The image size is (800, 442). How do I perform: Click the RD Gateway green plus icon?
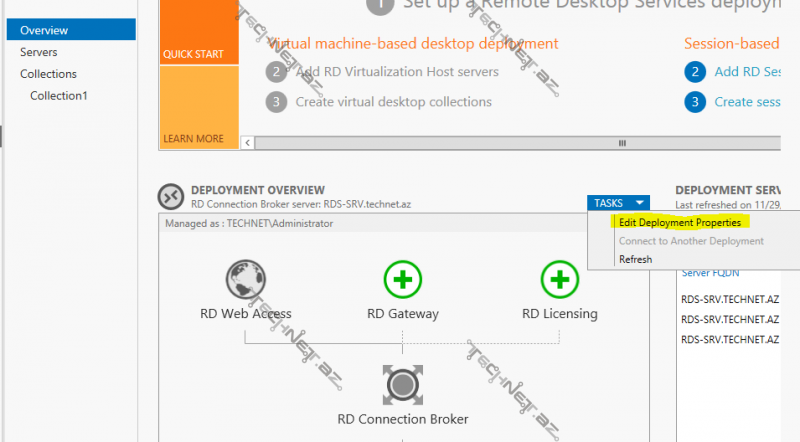click(403, 278)
